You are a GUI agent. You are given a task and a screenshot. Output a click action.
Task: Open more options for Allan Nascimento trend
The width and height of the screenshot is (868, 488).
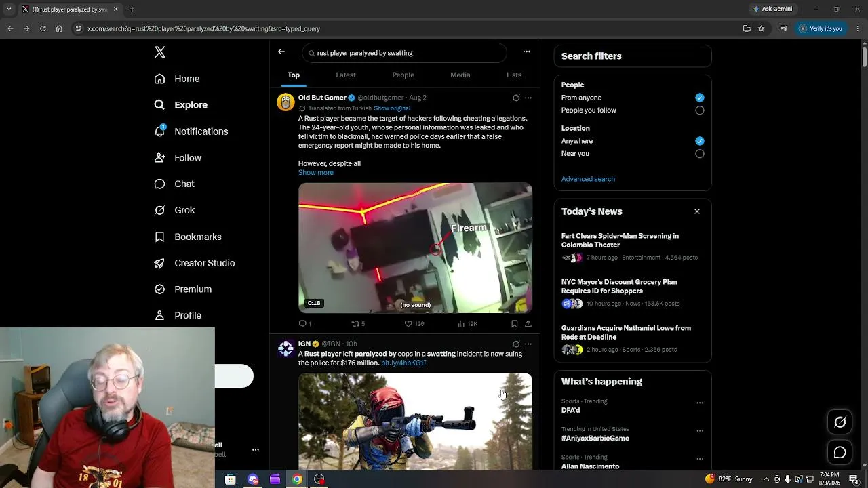pyautogui.click(x=700, y=459)
